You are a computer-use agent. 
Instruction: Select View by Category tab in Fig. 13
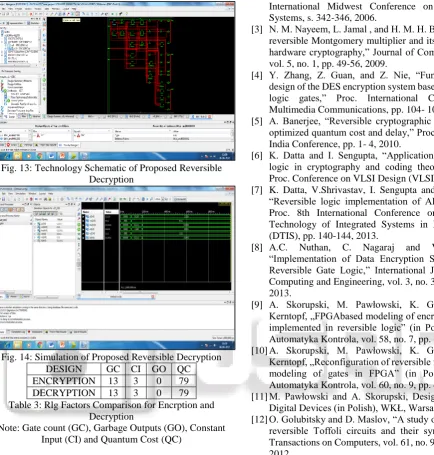[x=69, y=145]
